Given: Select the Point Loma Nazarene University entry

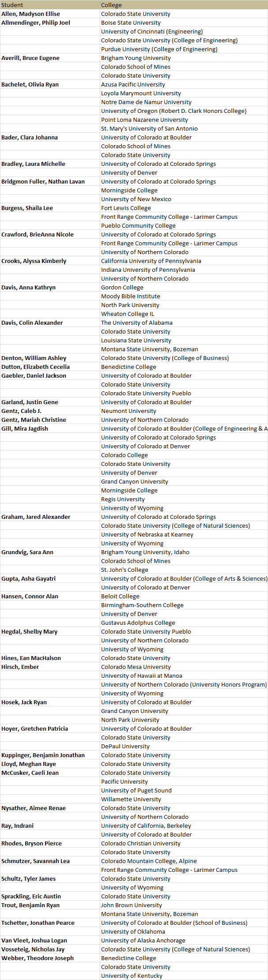Looking at the screenshot, I should (x=144, y=120).
